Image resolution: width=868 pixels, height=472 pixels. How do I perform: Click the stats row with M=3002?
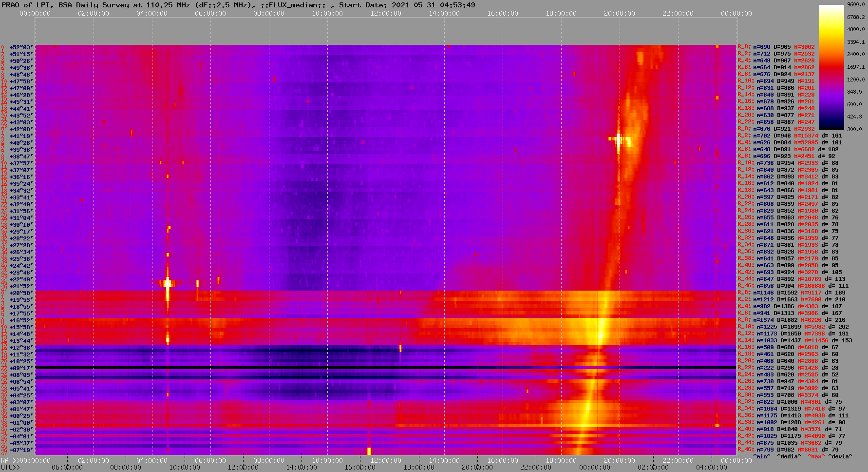[776, 47]
